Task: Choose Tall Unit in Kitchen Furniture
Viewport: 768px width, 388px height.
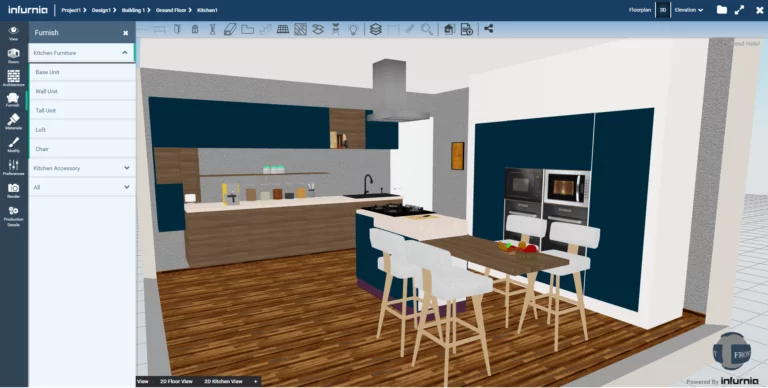Action: [82, 110]
